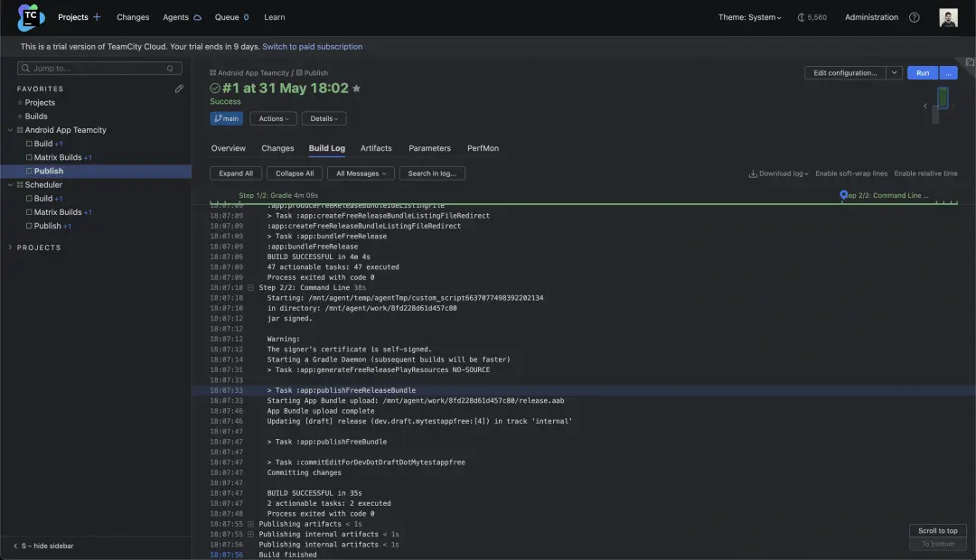Image resolution: width=976 pixels, height=560 pixels.
Task: Click magnifier icon in Jump to field
Action: pos(25,69)
